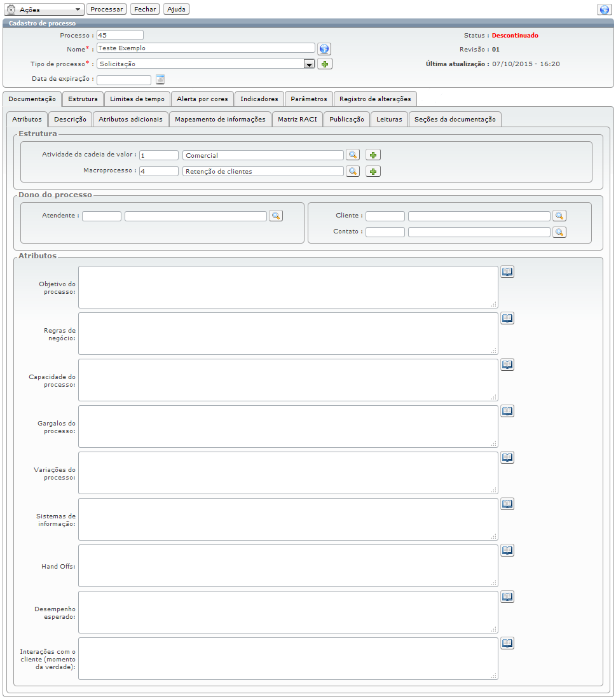
Task: Click book icon next to Regras de negócio
Action: coord(507,319)
